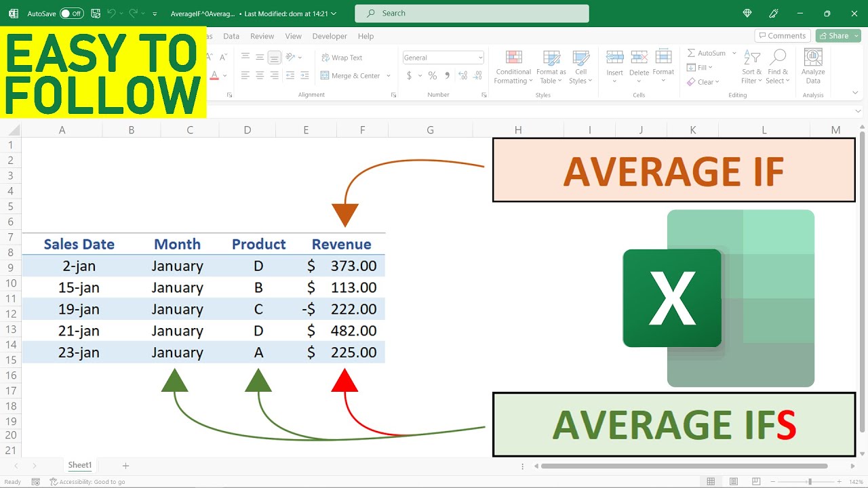Viewport: 868px width, 488px height.
Task: Click the Format cells icon
Action: tap(664, 58)
